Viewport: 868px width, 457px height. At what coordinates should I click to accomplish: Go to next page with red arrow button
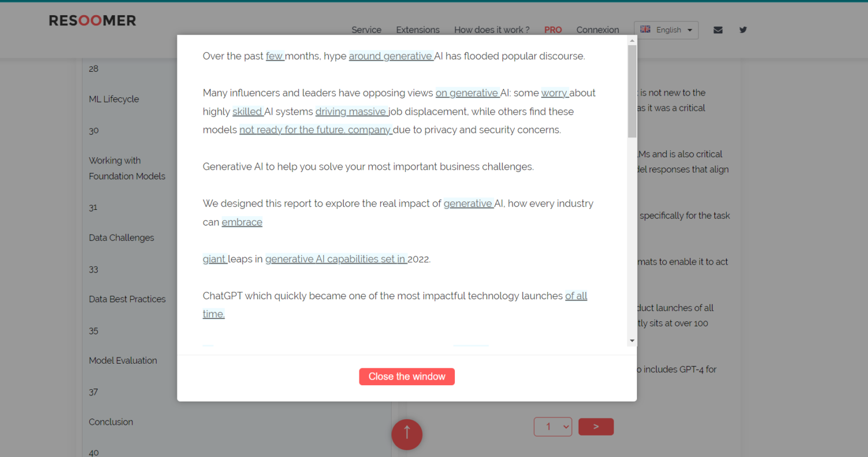coord(596,426)
